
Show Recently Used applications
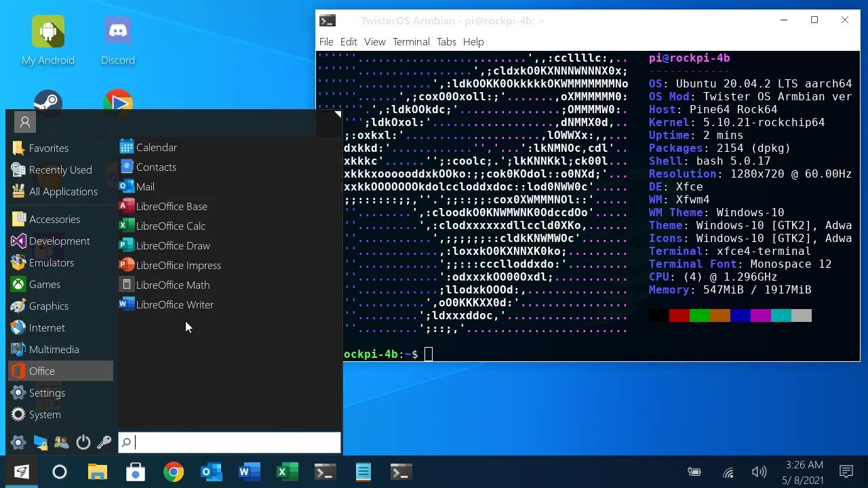pos(60,169)
